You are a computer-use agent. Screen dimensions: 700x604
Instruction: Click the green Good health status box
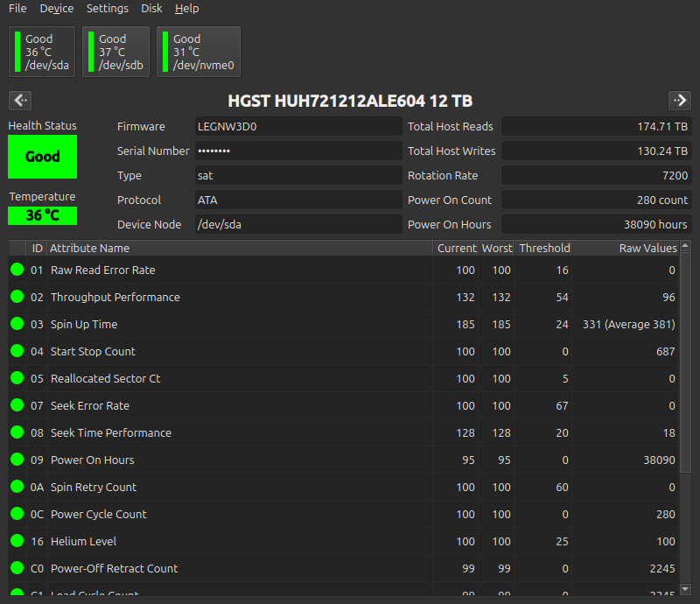tap(42, 157)
